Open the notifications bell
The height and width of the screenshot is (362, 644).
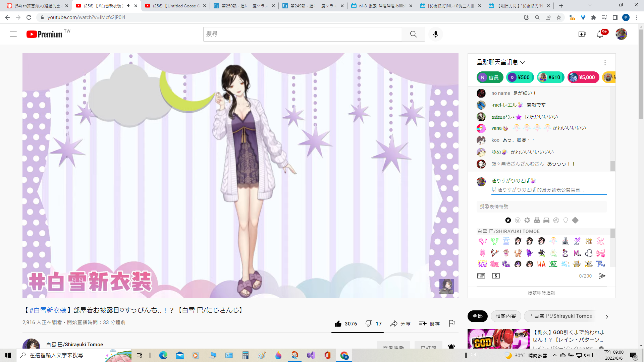point(600,34)
